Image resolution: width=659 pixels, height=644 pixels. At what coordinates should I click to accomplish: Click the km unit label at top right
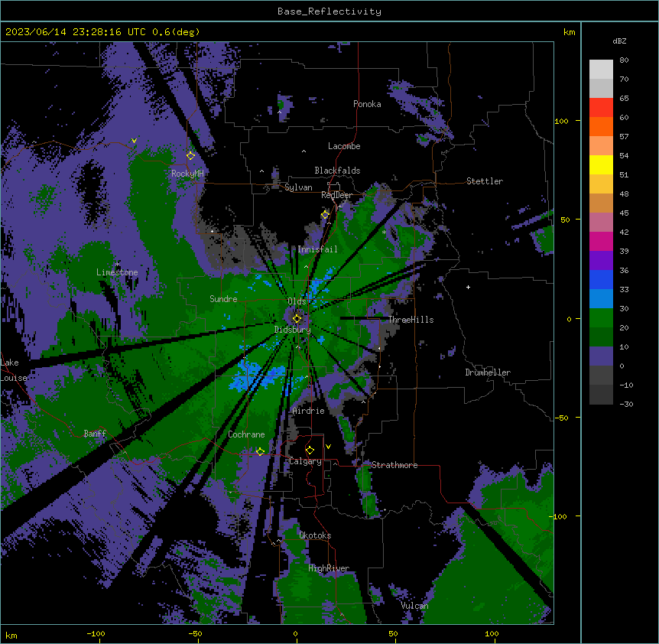tap(569, 32)
